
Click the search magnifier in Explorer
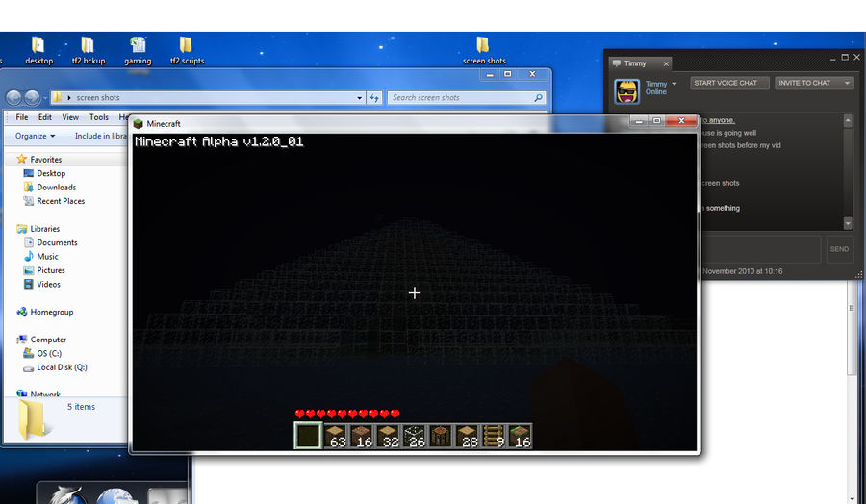click(x=538, y=98)
